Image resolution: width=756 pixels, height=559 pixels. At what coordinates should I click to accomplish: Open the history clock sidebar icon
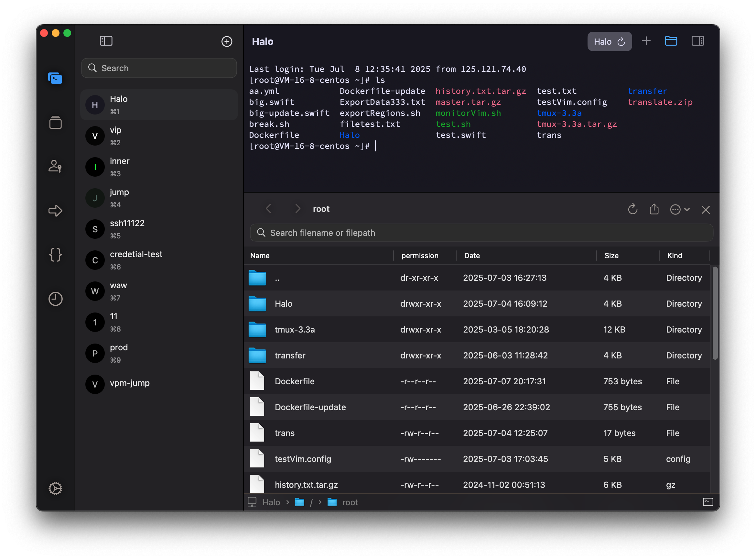coord(56,299)
